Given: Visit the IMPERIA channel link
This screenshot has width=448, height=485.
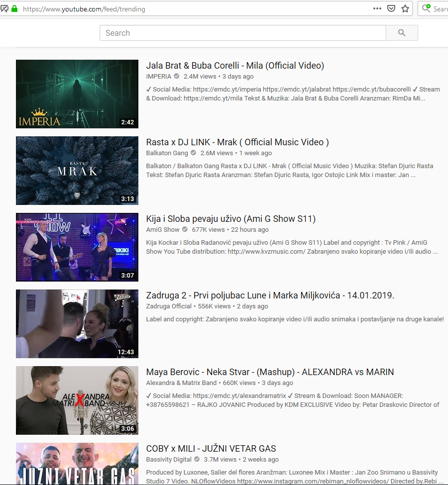Looking at the screenshot, I should point(158,77).
